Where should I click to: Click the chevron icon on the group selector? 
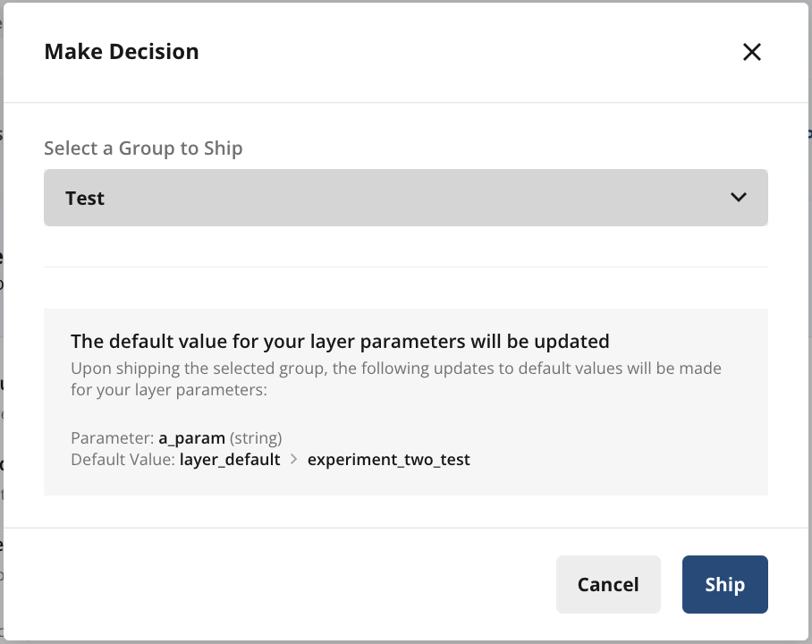737,197
